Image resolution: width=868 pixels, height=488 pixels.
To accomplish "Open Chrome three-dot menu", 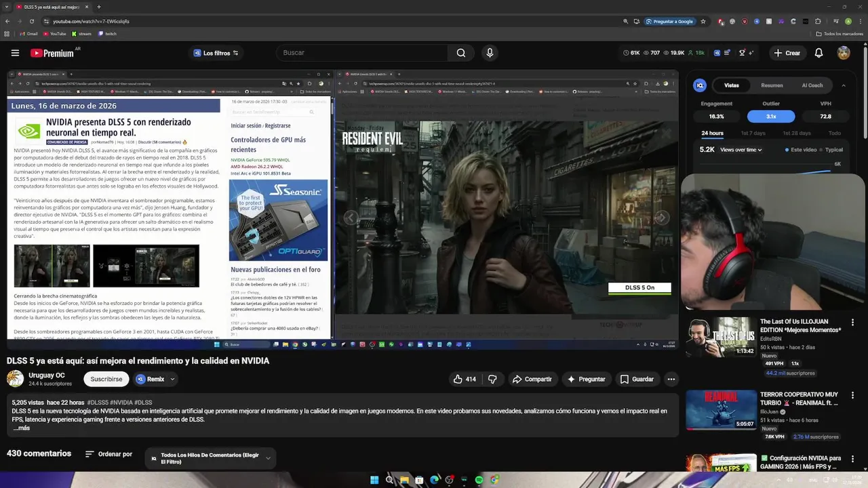I will (860, 21).
